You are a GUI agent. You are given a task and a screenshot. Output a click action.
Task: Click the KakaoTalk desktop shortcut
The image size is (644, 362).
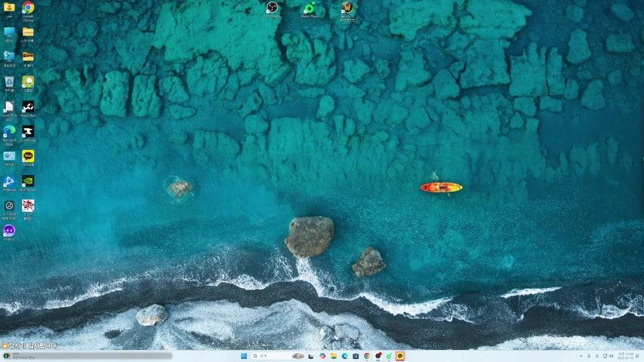28,156
